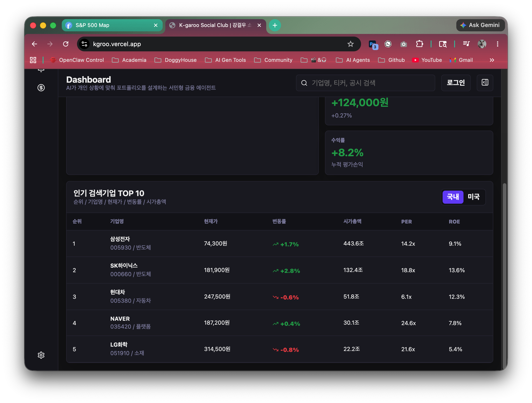Click LG화학 company name
Viewport: 532px width, 403px height.
pos(119,345)
